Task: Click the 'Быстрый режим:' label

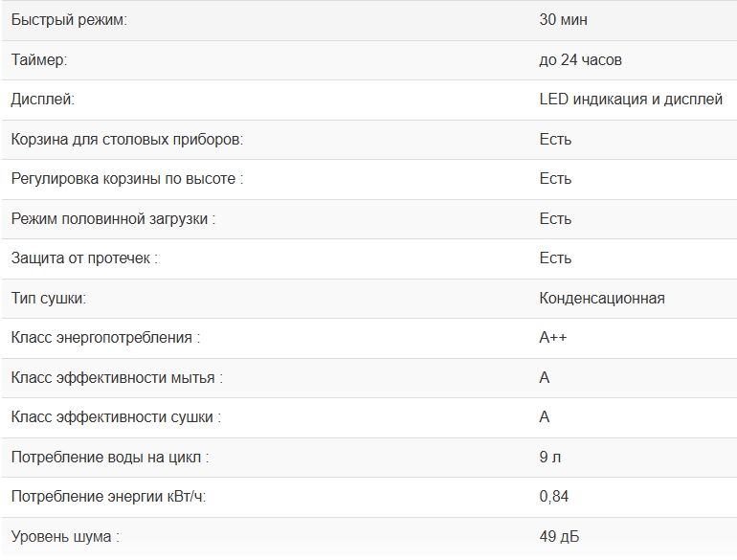Action: pos(68,20)
